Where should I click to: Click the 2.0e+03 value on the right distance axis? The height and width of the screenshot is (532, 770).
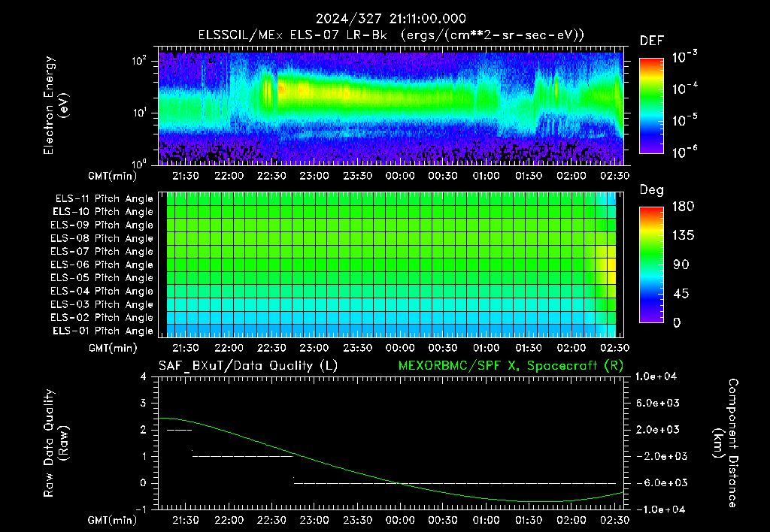coord(658,430)
